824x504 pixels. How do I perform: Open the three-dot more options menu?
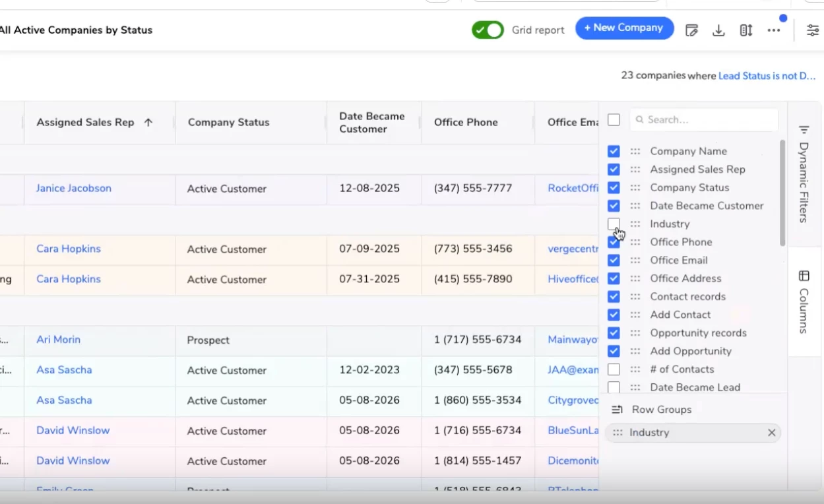tap(774, 30)
